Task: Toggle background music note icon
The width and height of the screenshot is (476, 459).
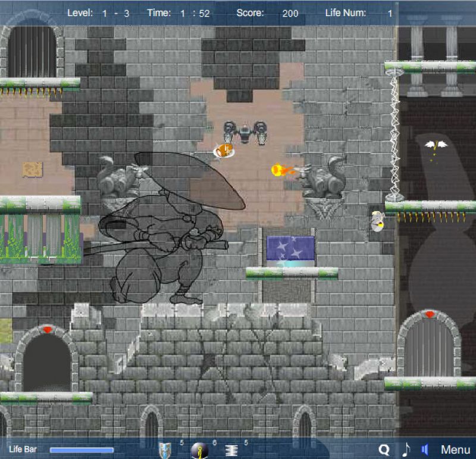Action: click(x=406, y=449)
